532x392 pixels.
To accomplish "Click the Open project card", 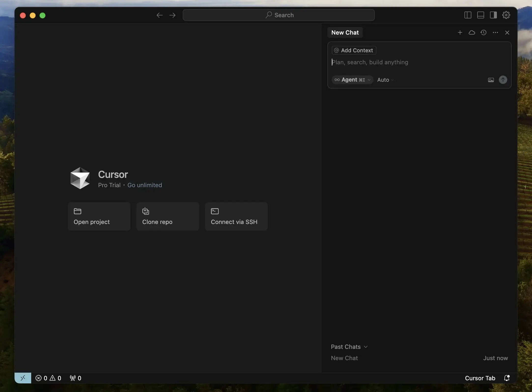I will point(99,216).
